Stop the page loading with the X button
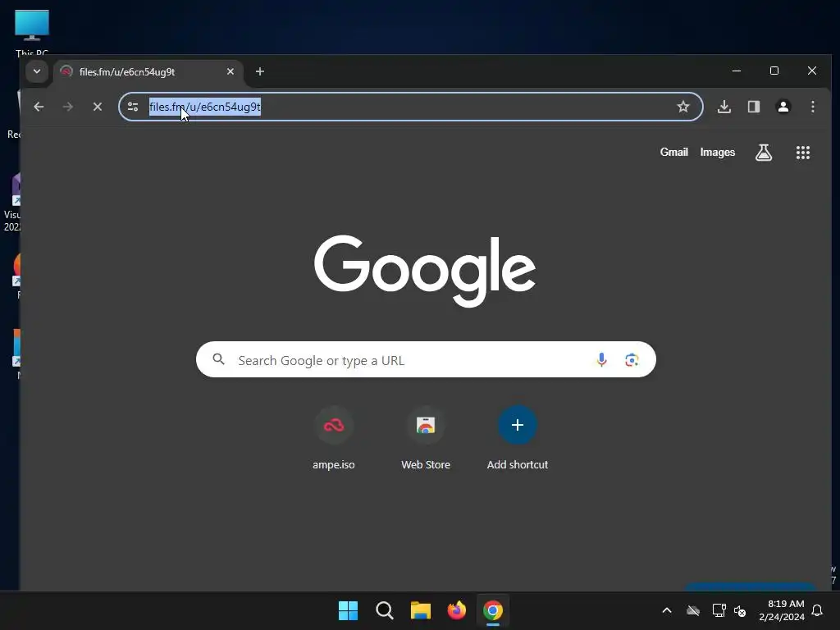Screen dimensions: 840x630 pyautogui.click(x=98, y=107)
